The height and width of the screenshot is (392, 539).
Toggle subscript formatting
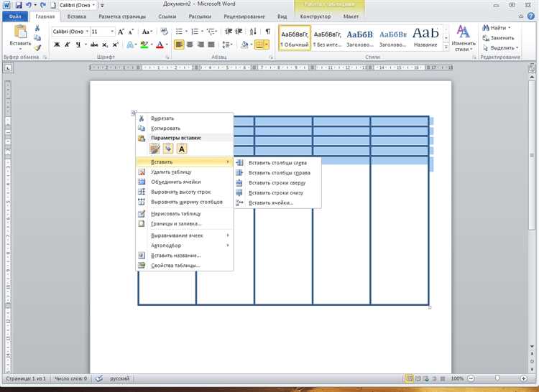tap(105, 45)
